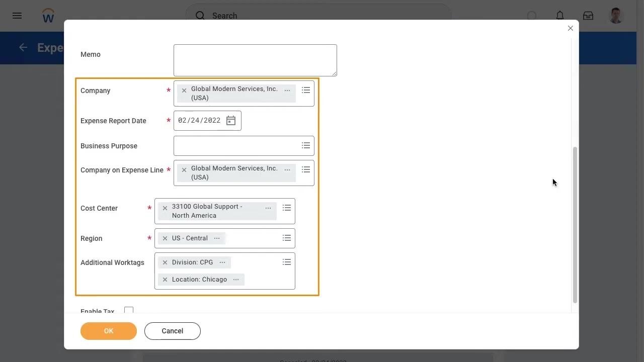
Task: Open prompt list for Company on Expense Line
Action: 306,169
